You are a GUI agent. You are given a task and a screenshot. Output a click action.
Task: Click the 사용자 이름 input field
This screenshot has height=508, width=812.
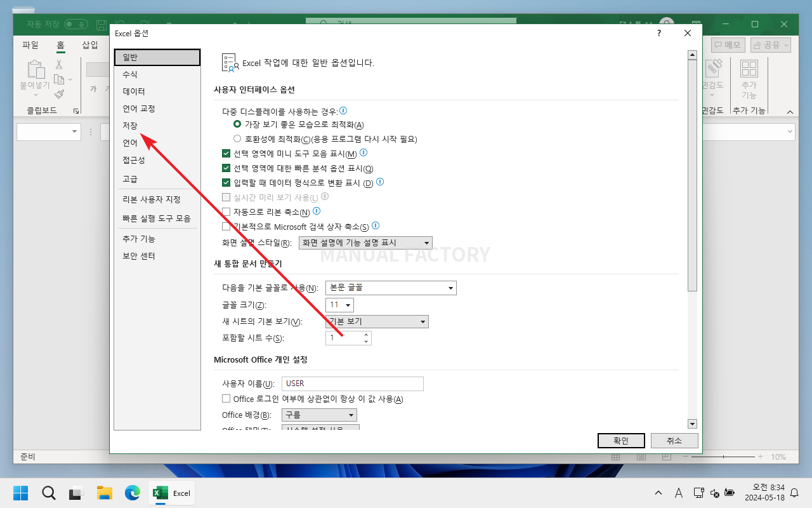click(x=352, y=384)
